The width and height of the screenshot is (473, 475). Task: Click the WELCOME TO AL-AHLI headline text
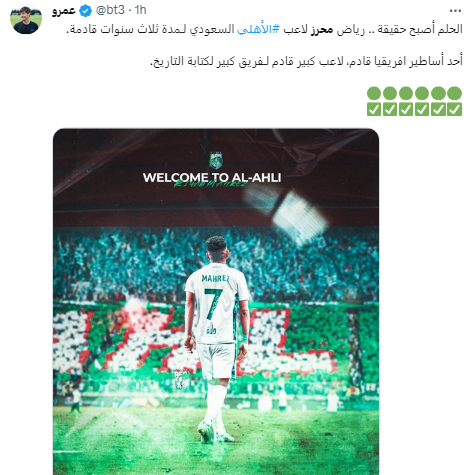[212, 177]
